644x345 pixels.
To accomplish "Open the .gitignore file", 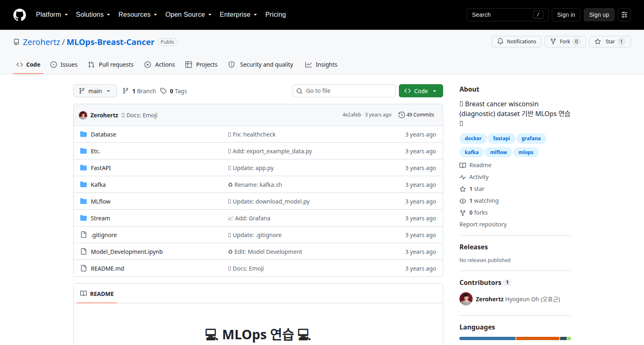I will (104, 235).
